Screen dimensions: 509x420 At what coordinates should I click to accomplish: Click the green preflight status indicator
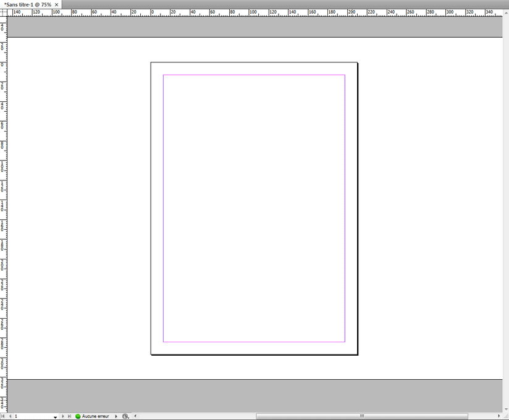78,416
